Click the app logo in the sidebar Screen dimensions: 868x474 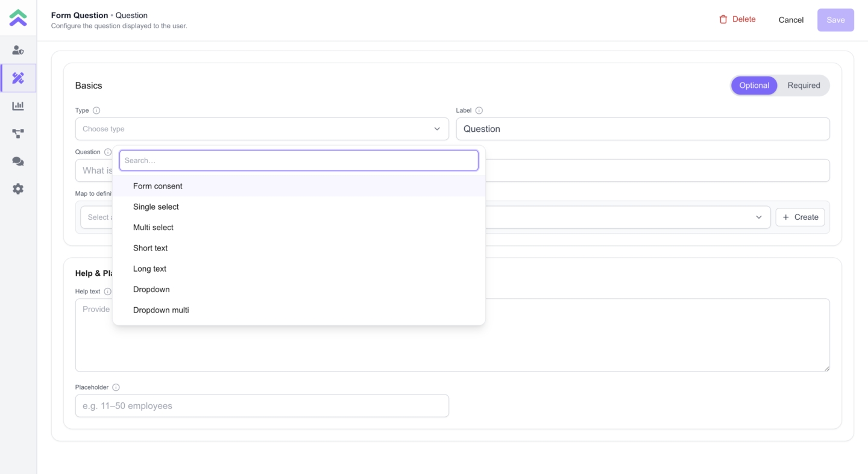point(18,18)
